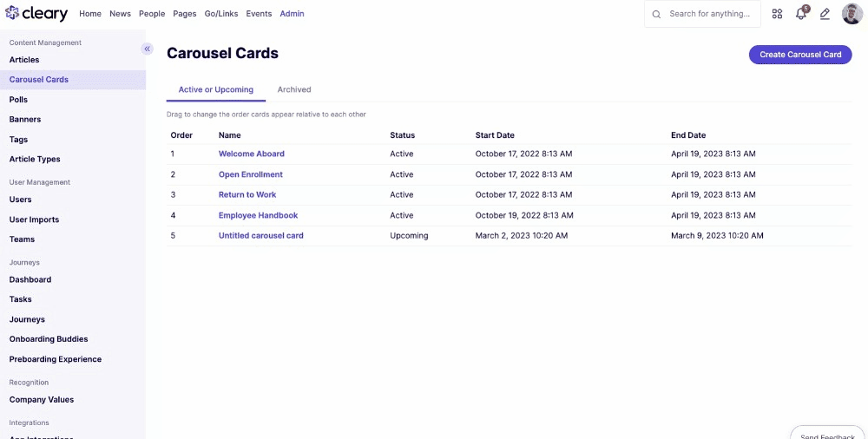Open Preboarding Experience in the sidebar
Viewport: 868px width, 439px height.
pos(56,359)
